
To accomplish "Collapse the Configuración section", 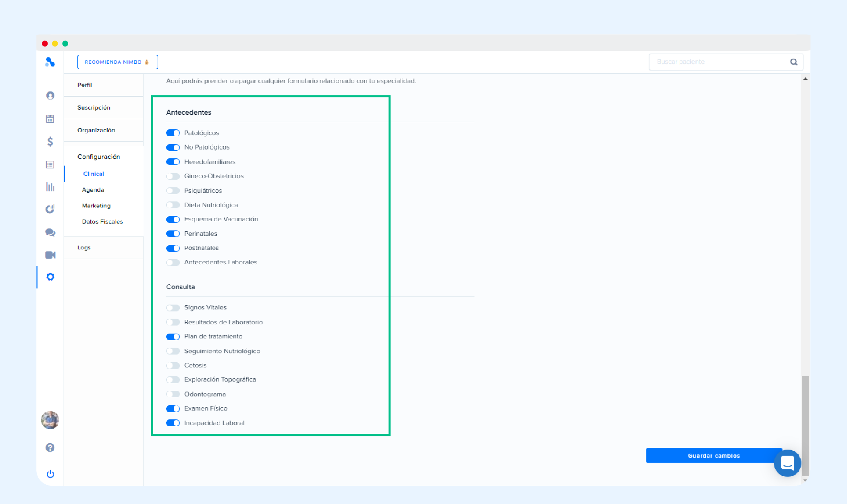I will click(99, 157).
